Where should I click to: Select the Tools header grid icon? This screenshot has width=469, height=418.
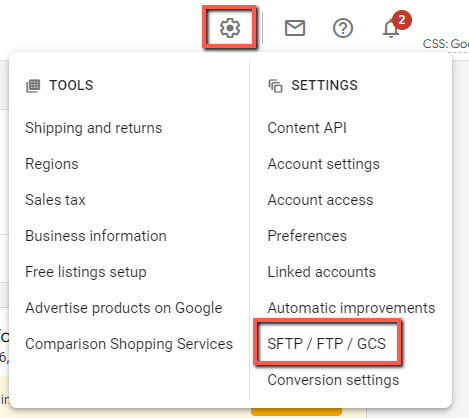tap(33, 86)
